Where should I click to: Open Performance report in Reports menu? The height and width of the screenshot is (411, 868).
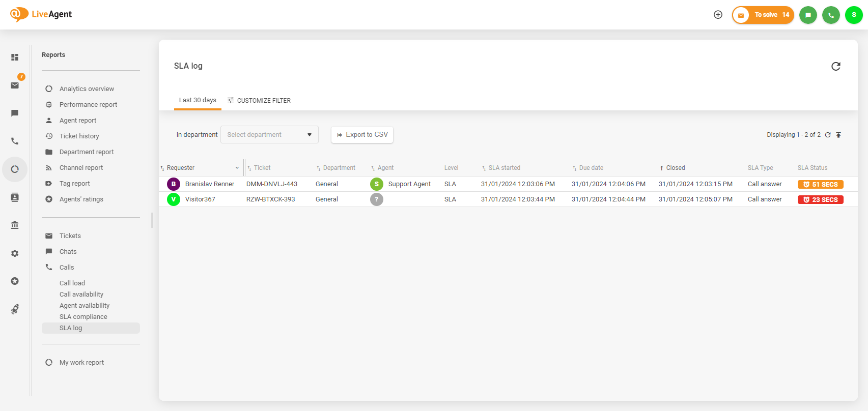click(88, 105)
